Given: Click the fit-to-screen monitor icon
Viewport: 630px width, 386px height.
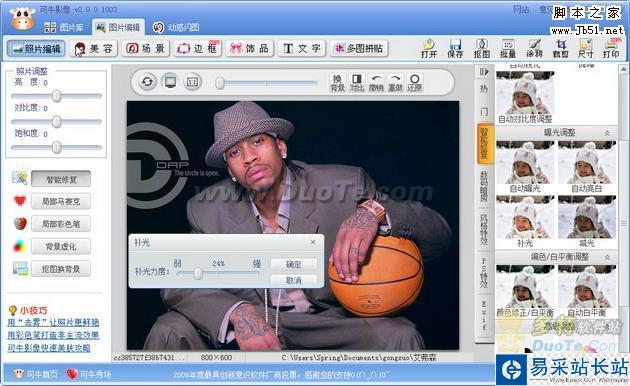Looking at the screenshot, I should coord(170,82).
